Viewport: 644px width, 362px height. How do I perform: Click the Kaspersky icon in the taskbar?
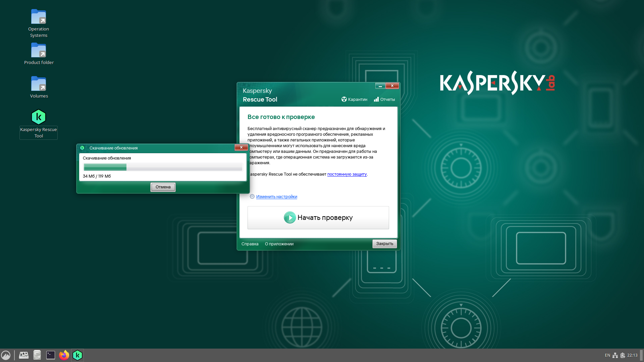[77, 355]
